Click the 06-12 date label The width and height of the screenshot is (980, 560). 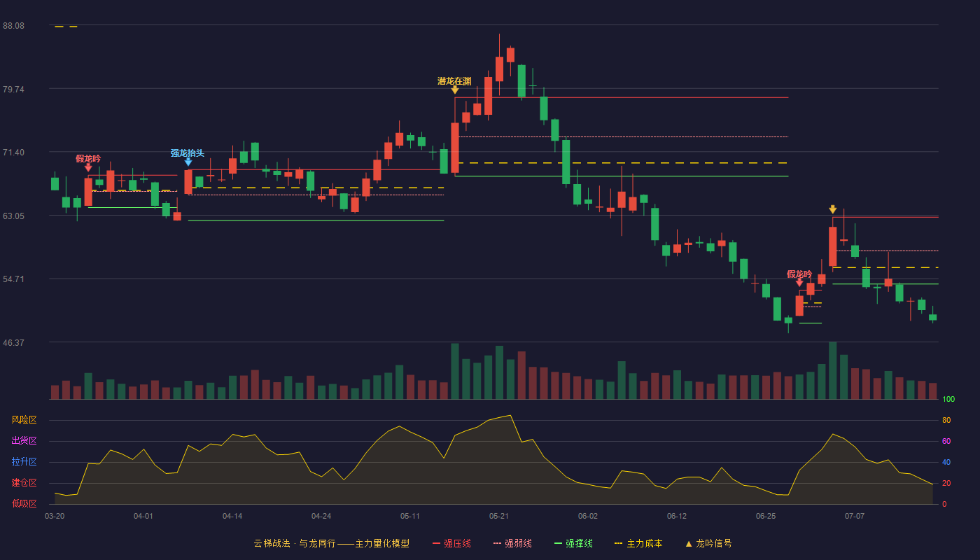click(x=677, y=516)
